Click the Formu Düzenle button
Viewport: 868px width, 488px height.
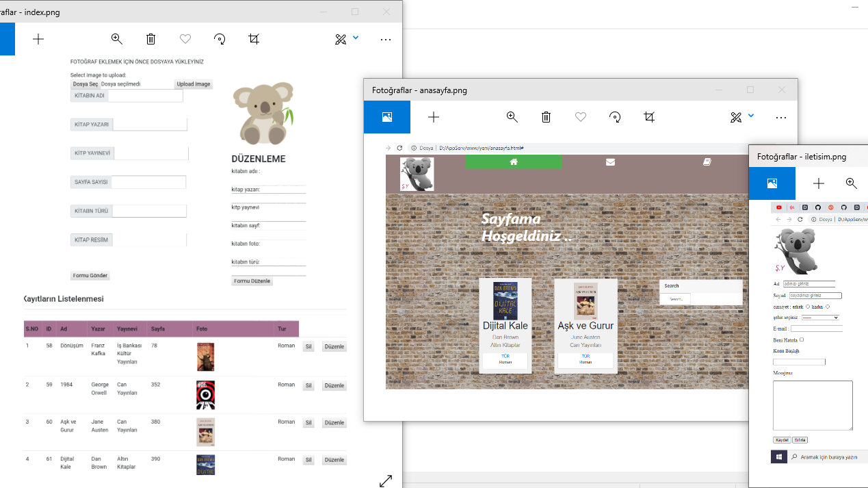[x=252, y=281]
